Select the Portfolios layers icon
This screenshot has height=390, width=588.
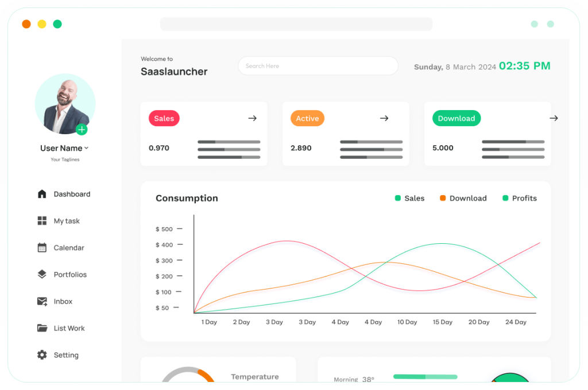pos(42,275)
